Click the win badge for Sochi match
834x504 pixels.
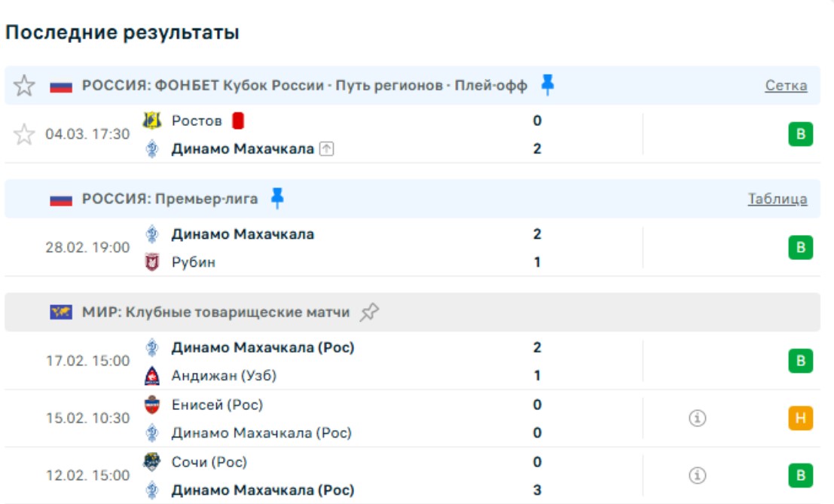pos(801,475)
